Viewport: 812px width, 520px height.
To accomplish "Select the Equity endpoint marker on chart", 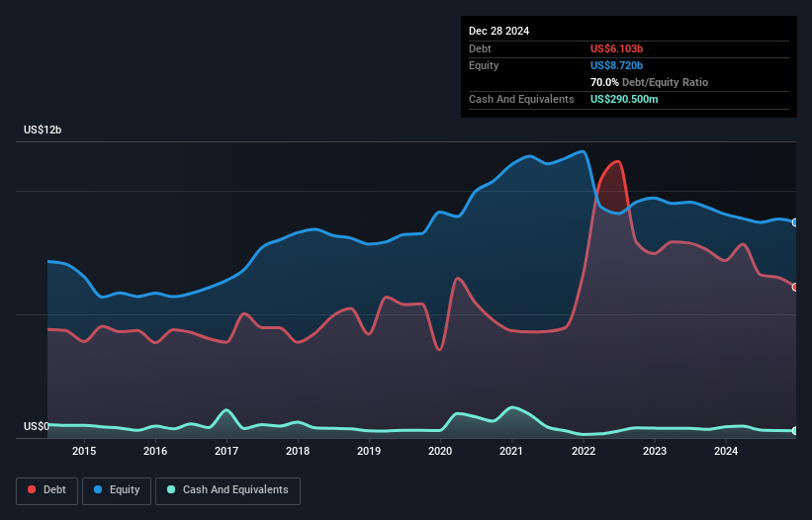I will [x=795, y=222].
